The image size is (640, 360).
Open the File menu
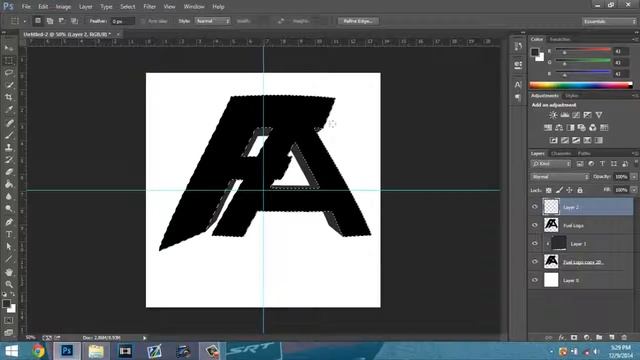[26, 7]
